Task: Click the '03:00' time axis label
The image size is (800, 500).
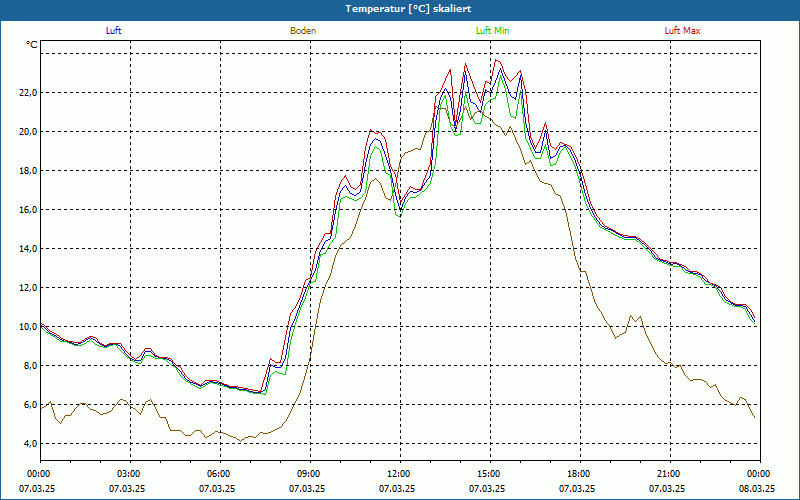Action: (x=130, y=474)
